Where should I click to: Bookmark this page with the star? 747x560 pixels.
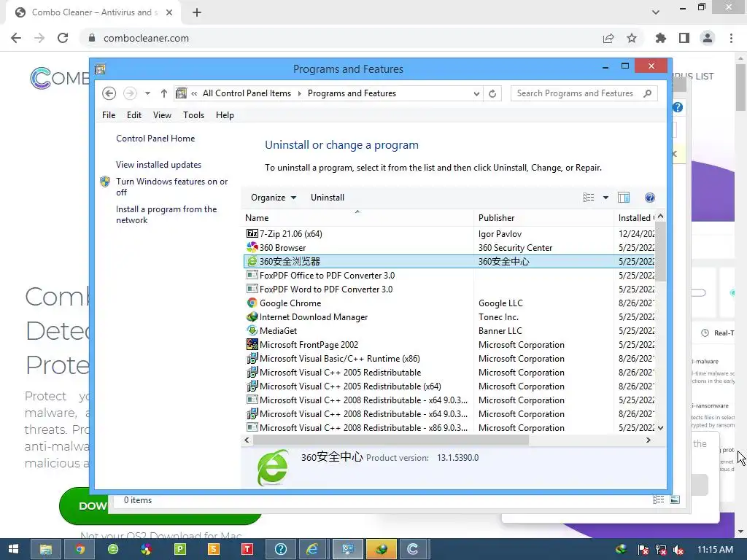pos(632,38)
